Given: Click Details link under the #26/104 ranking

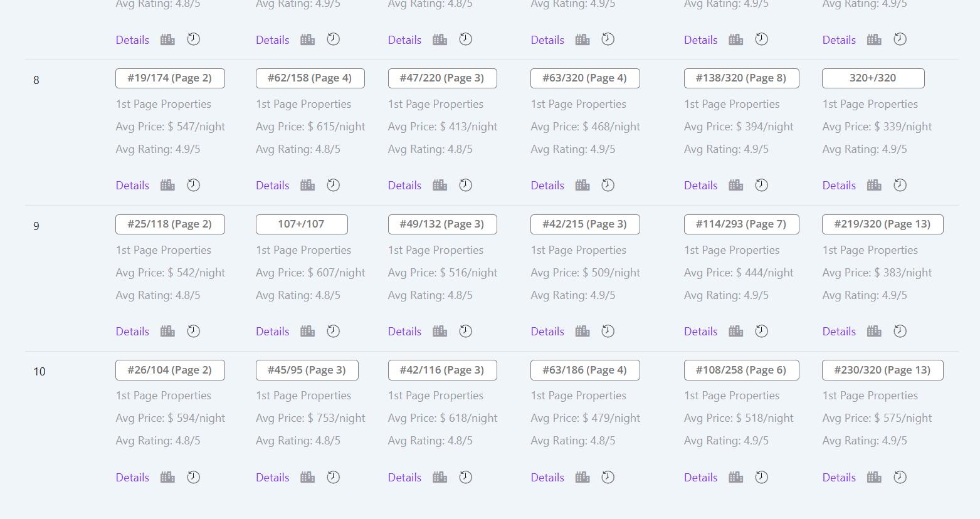Looking at the screenshot, I should coord(132,477).
